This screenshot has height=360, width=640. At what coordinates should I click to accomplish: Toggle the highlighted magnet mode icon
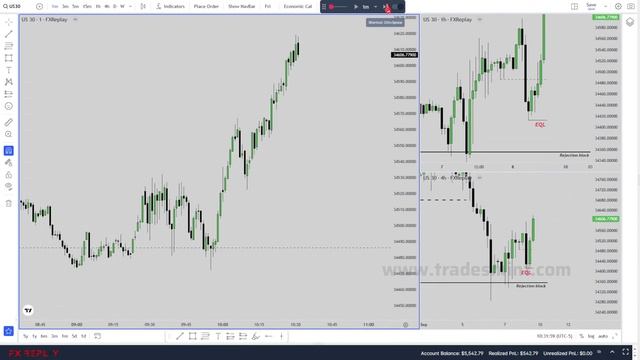coord(9,151)
